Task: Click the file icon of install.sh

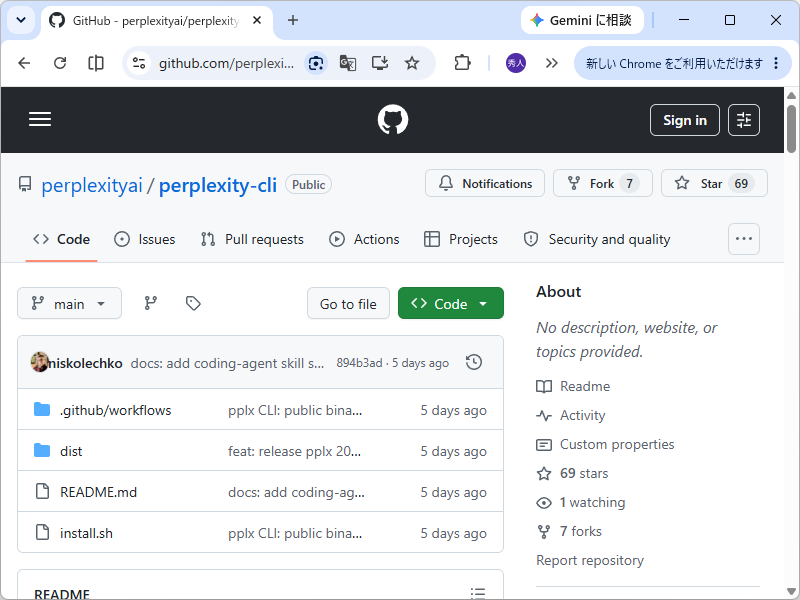Action: pos(42,532)
